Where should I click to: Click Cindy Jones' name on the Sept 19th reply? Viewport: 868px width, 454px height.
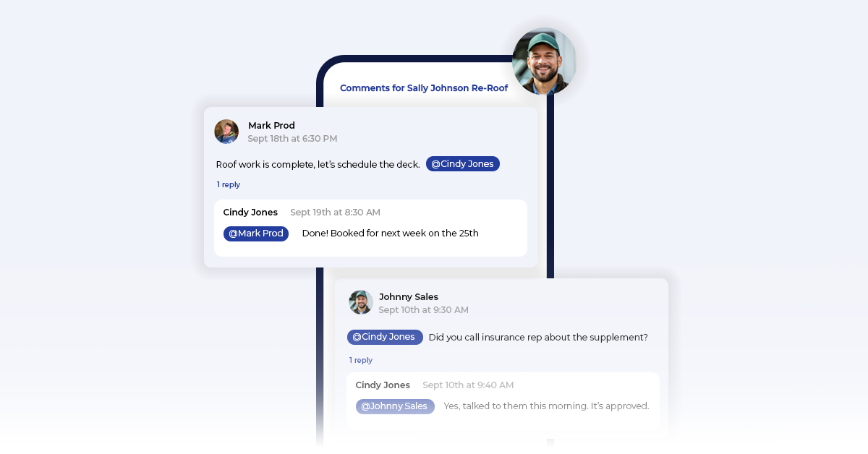(x=250, y=213)
